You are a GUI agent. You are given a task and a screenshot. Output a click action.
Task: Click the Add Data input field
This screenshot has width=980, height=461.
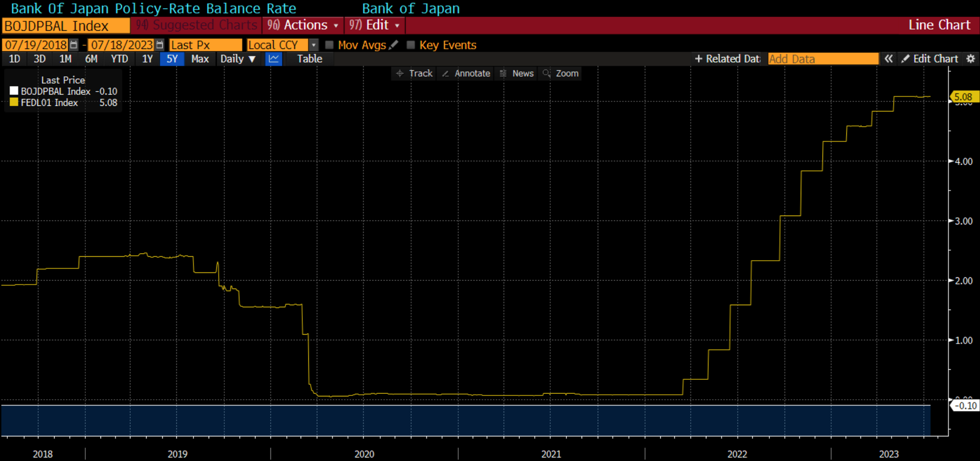point(823,59)
